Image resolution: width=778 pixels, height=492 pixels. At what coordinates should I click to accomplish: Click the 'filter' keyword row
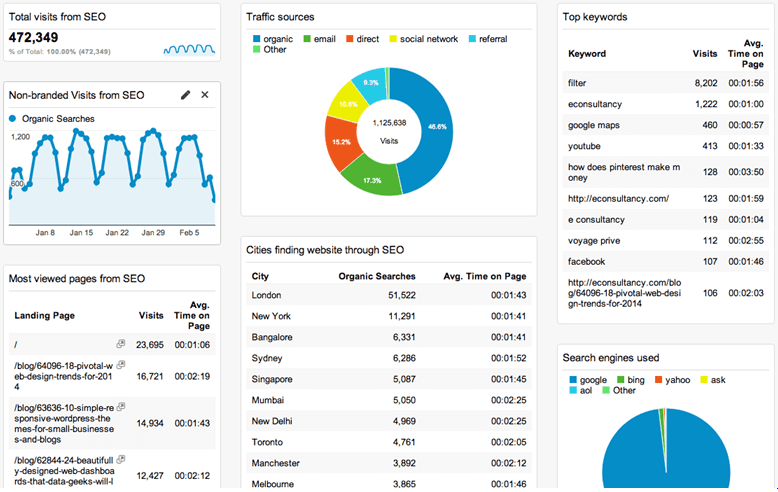[666, 83]
